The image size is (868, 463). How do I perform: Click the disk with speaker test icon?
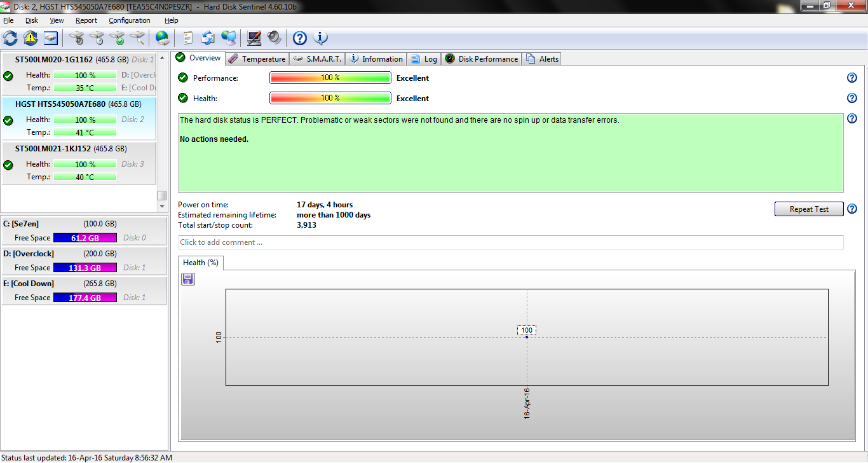pyautogui.click(x=76, y=38)
